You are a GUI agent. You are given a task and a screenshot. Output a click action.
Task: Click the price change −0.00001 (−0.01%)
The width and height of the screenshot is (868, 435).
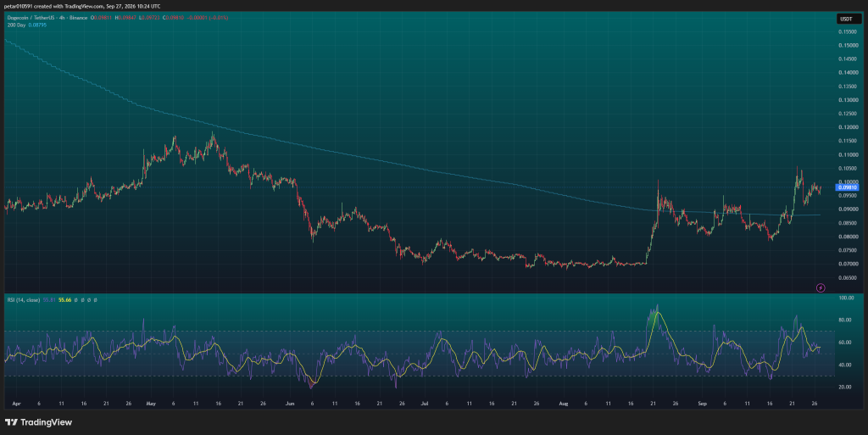207,18
